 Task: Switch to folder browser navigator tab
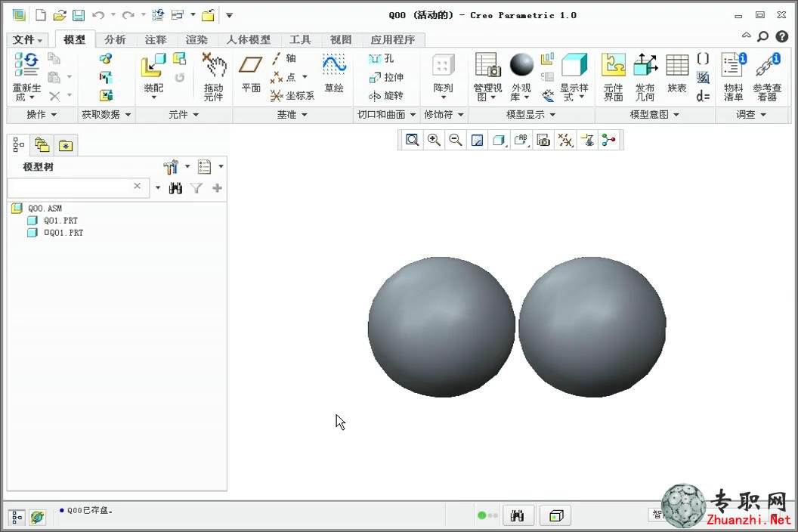(42, 146)
